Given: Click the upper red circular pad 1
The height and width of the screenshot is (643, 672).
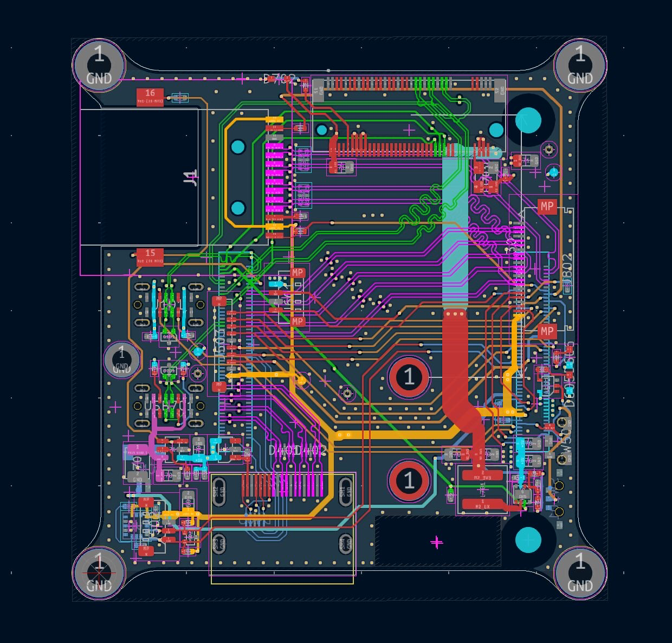Looking at the screenshot, I should (x=409, y=377).
